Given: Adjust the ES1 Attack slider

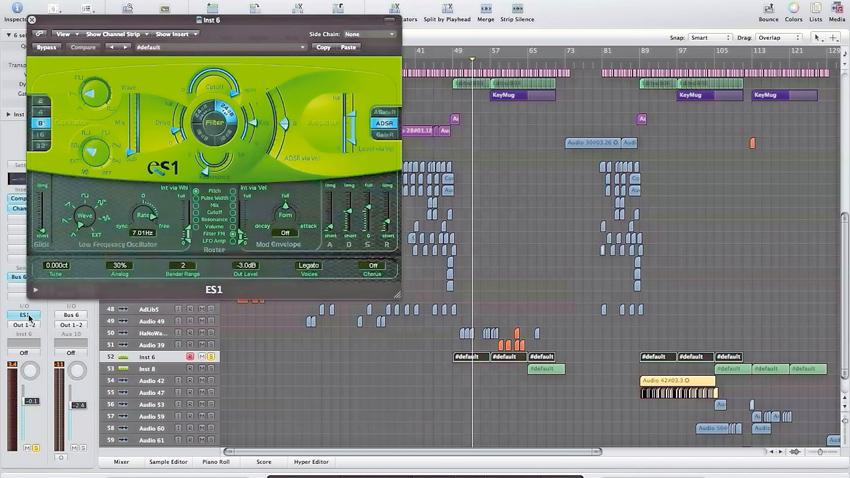Looking at the screenshot, I should [x=329, y=227].
